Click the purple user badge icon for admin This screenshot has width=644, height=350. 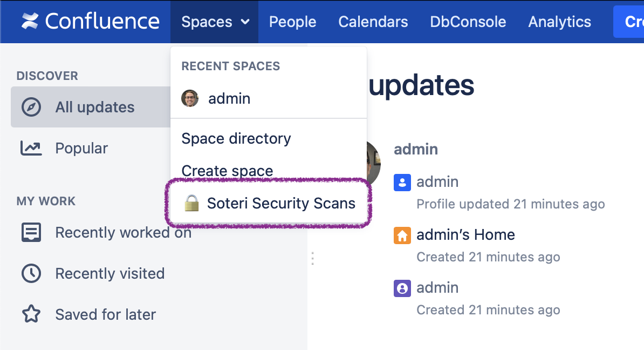click(x=402, y=288)
